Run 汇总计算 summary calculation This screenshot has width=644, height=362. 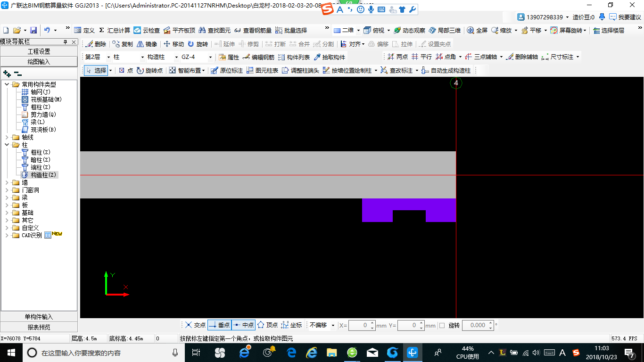pos(115,30)
